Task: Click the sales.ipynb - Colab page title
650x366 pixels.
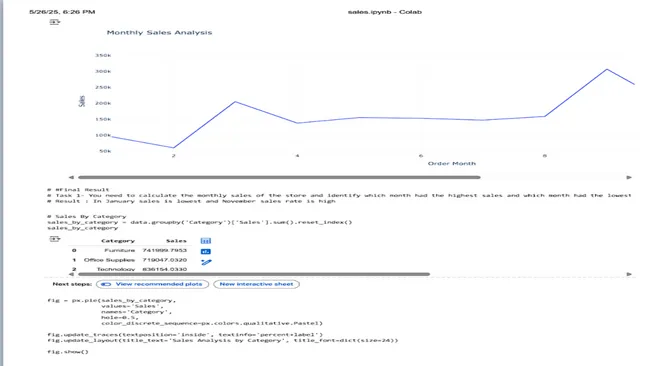Action: pos(385,12)
